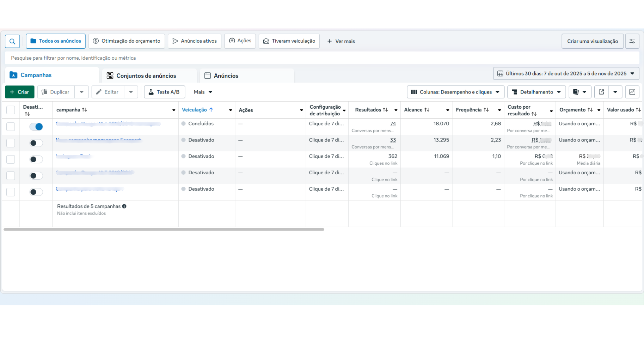
Task: Click Criar uma visualização button
Action: pos(592,41)
